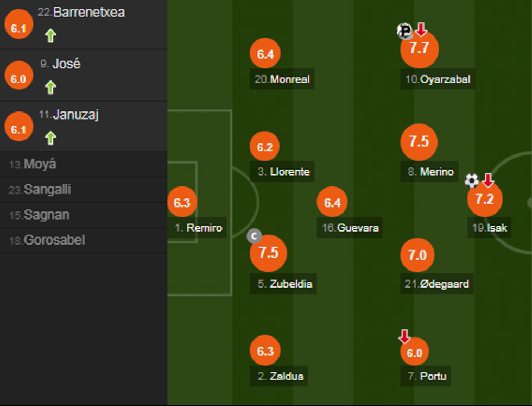Open Merino's 7.5 rating circle

coord(419,142)
